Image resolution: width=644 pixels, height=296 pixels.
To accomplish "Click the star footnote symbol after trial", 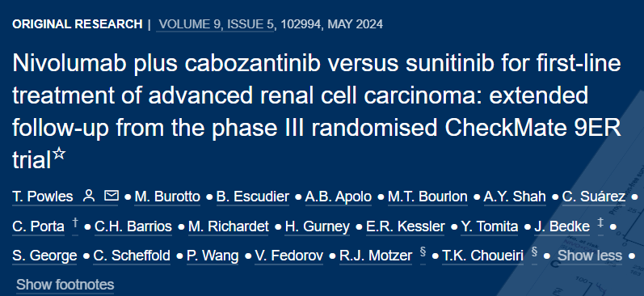I will 60,154.
